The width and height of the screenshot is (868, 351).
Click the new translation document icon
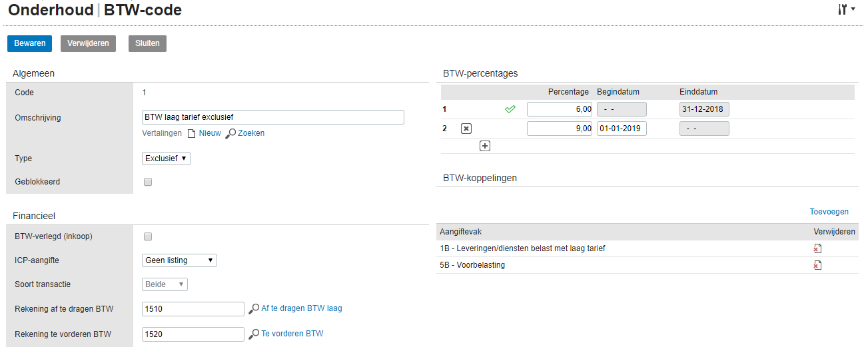pyautogui.click(x=191, y=133)
